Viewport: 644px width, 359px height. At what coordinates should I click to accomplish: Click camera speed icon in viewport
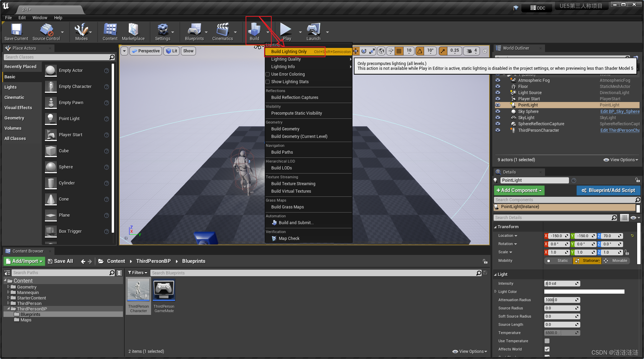pyautogui.click(x=469, y=51)
